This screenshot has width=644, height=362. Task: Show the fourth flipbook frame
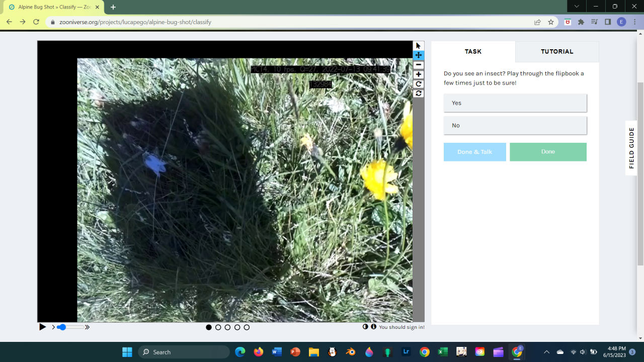[x=237, y=327]
